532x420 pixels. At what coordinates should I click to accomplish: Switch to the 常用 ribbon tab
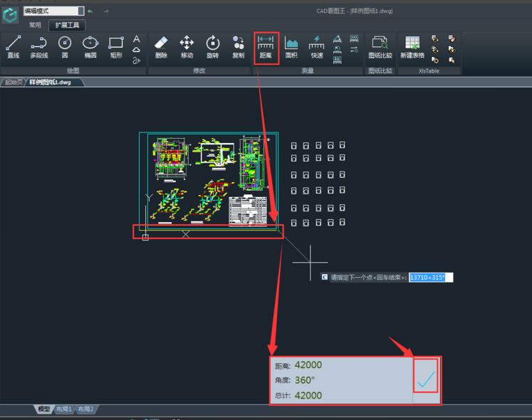[35, 25]
